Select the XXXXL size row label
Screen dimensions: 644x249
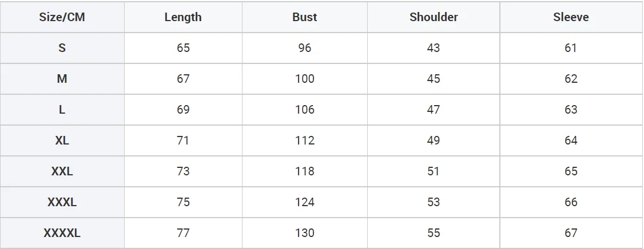(62, 233)
